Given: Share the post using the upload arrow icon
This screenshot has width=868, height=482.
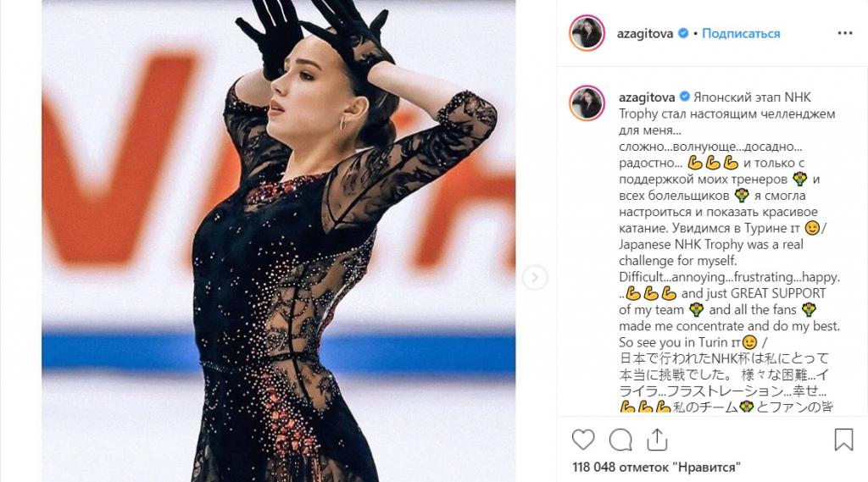Looking at the screenshot, I should 657,440.
